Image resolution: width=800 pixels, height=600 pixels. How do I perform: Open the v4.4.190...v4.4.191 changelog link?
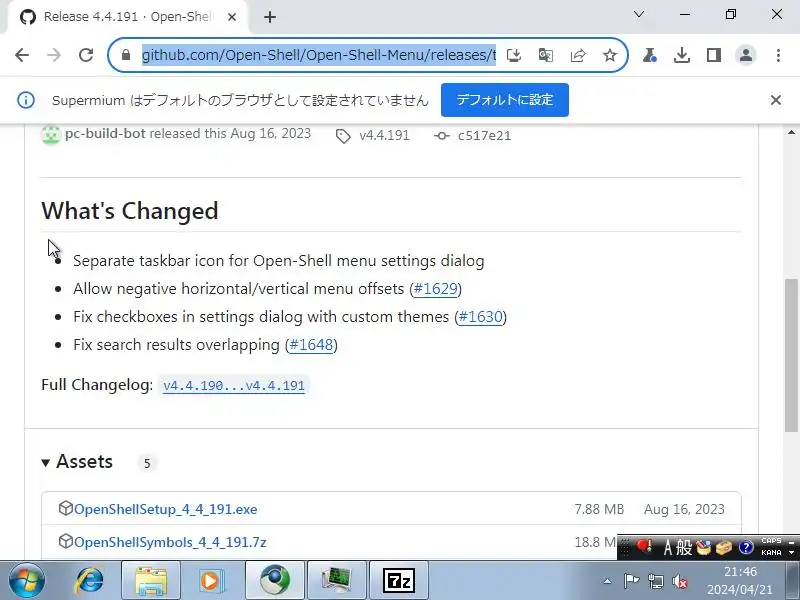234,385
